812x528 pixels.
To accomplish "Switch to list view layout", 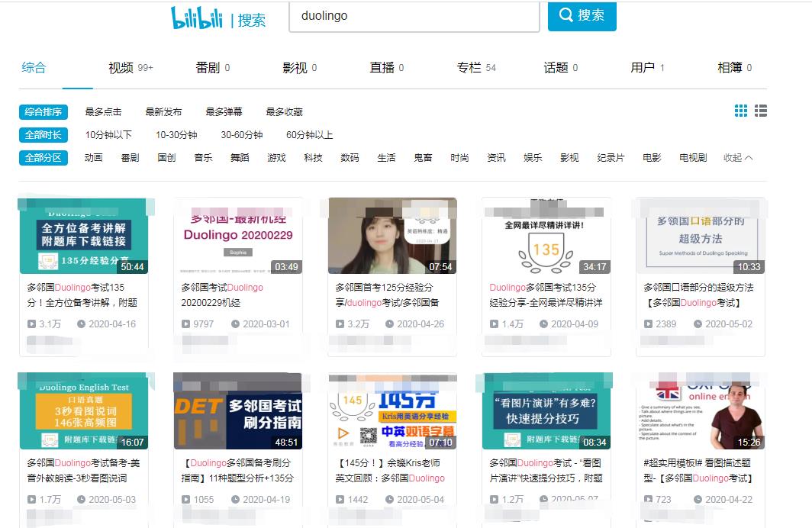I will tap(760, 111).
